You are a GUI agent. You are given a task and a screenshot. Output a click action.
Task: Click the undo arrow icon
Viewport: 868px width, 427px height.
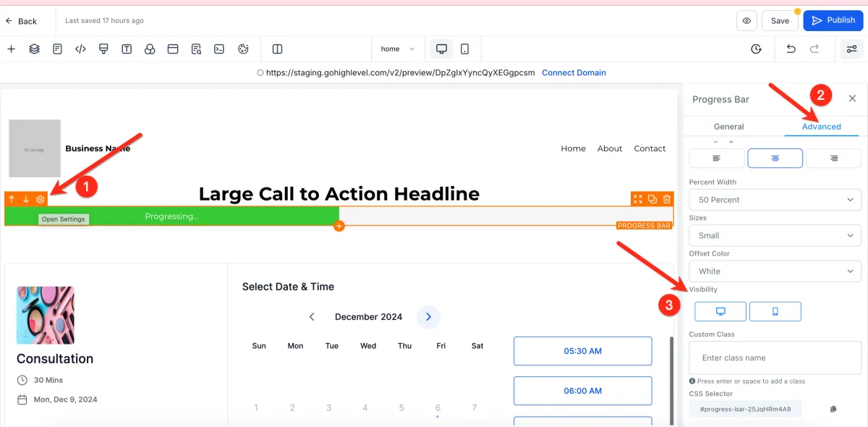point(791,49)
